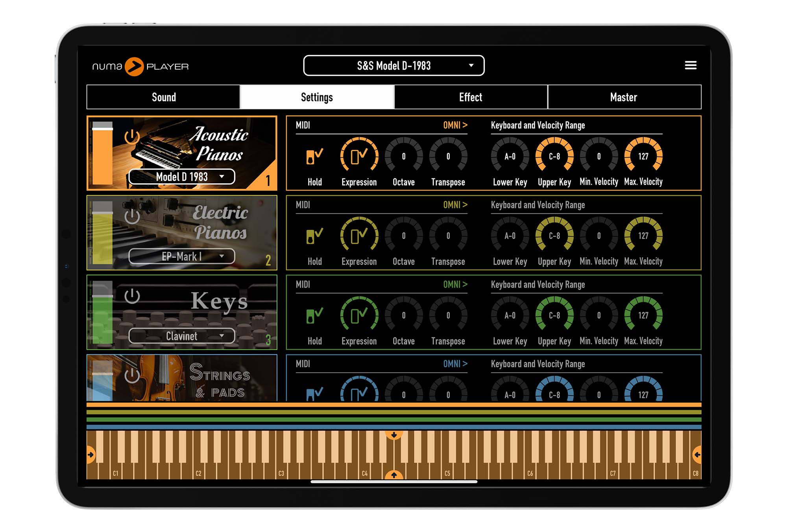Select the Electric Pianos part thumbnail

(x=182, y=233)
